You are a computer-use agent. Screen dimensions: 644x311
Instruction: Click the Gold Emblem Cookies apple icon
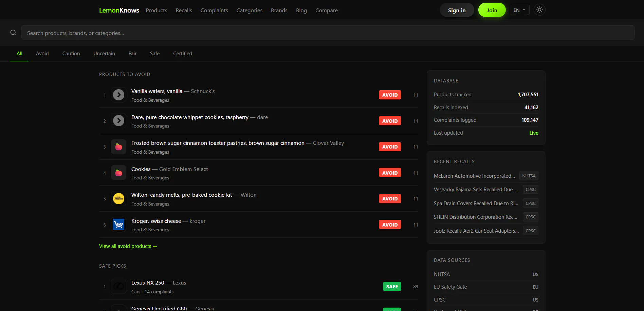(x=118, y=173)
